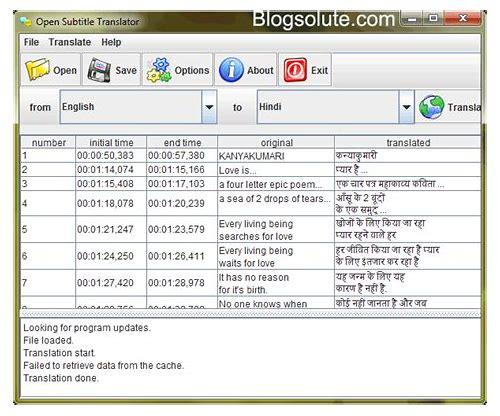Expand the target language Hindi dropdown arrow
Image resolution: width=500 pixels, height=416 pixels.
(406, 107)
